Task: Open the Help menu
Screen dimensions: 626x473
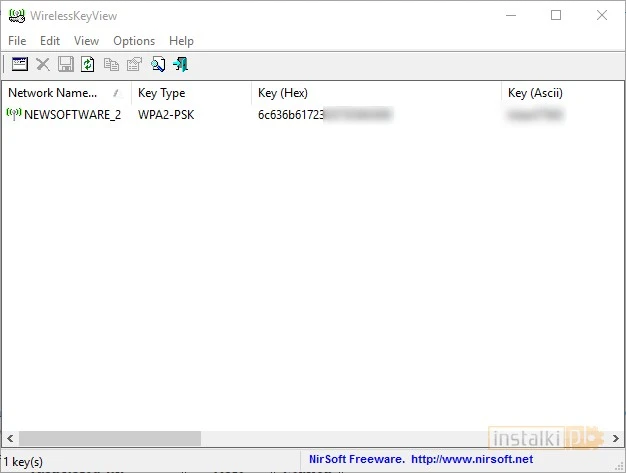Action: coord(181,41)
